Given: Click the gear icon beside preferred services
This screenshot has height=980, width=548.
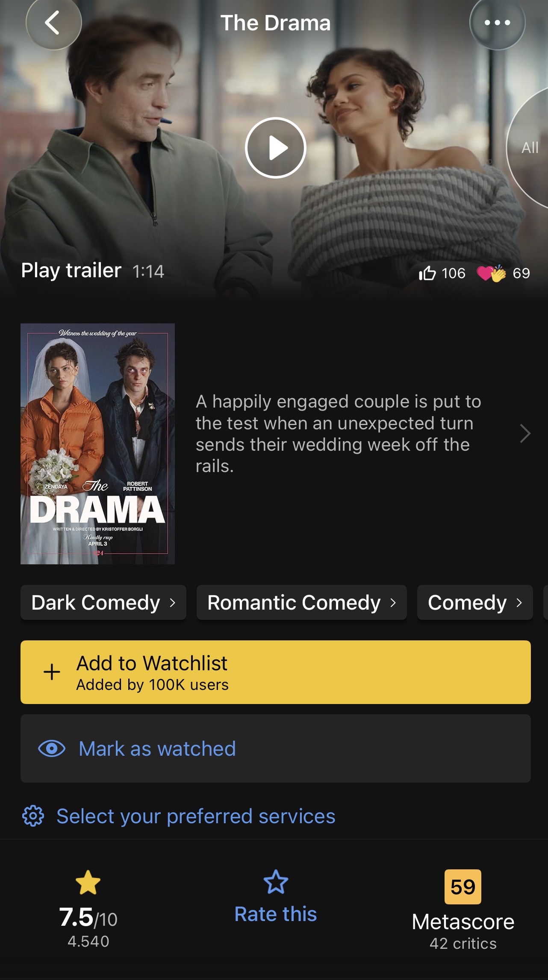Looking at the screenshot, I should [33, 816].
